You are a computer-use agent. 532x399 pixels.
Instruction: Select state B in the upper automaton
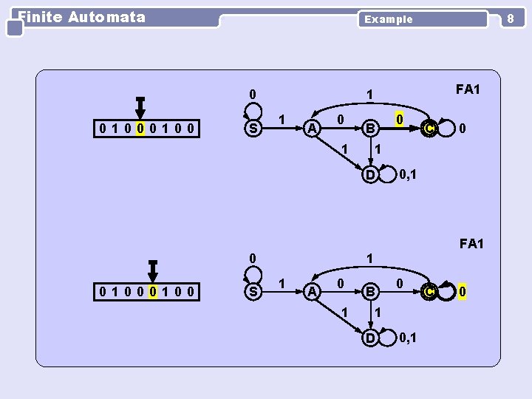pos(370,129)
